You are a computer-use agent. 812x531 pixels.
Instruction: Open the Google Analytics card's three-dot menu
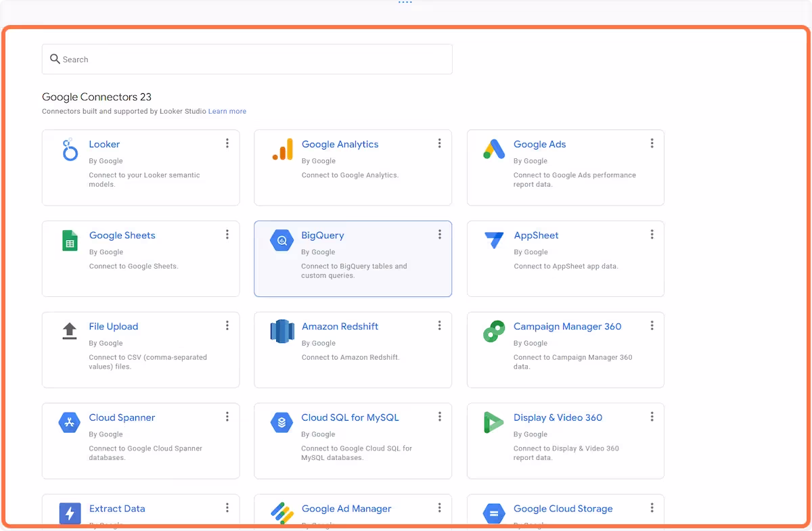[x=439, y=143]
